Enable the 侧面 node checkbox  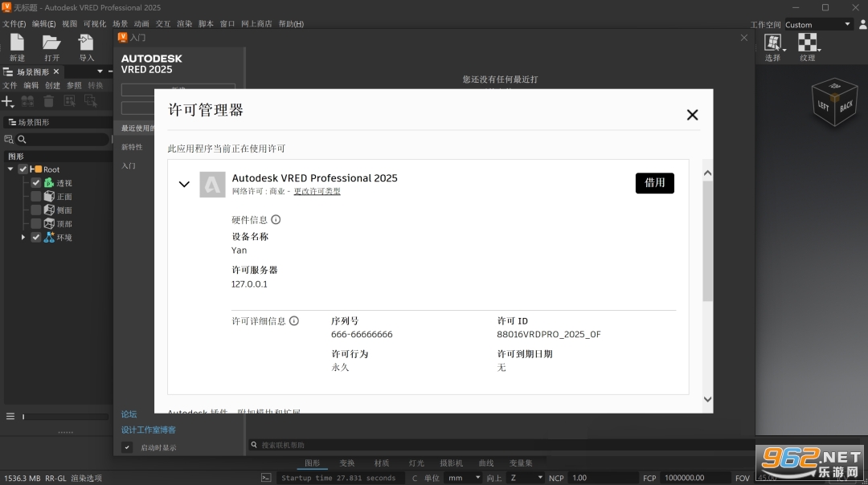coord(36,210)
